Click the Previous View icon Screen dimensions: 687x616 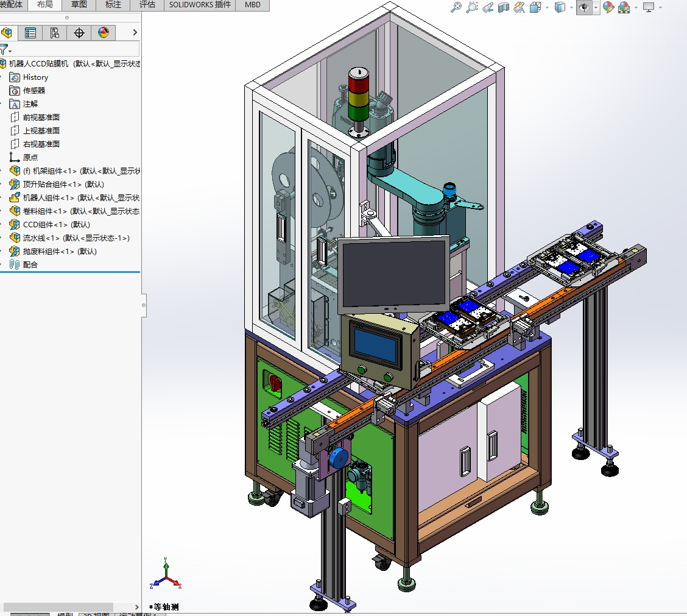[x=488, y=7]
